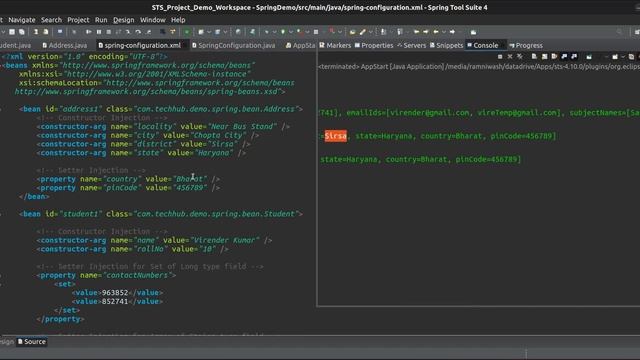Click the Save icon in the toolbar
This screenshot has width=640, height=360.
(x=12, y=32)
